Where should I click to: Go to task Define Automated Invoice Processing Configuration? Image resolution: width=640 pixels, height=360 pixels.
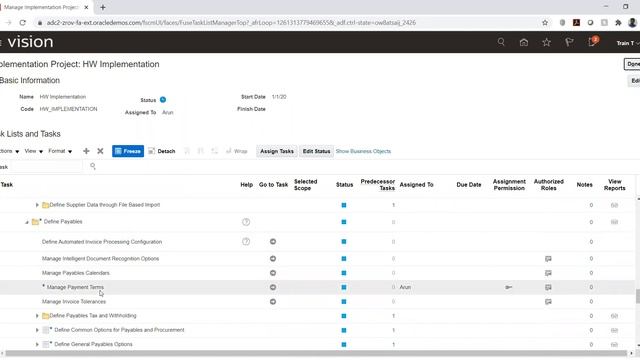273,242
